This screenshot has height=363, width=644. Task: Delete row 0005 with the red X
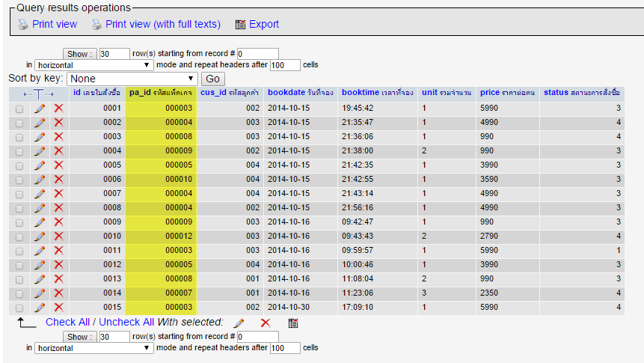pyautogui.click(x=59, y=165)
